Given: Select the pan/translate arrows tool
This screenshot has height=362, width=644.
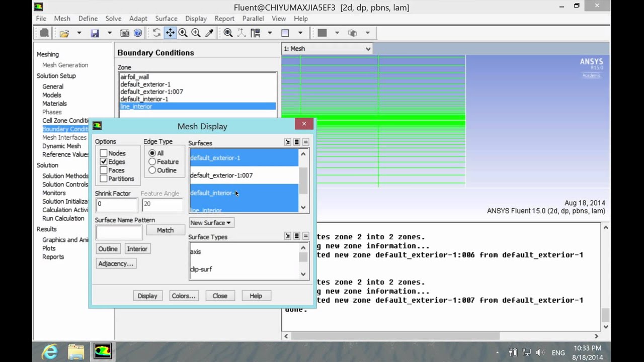Looking at the screenshot, I should [x=170, y=33].
